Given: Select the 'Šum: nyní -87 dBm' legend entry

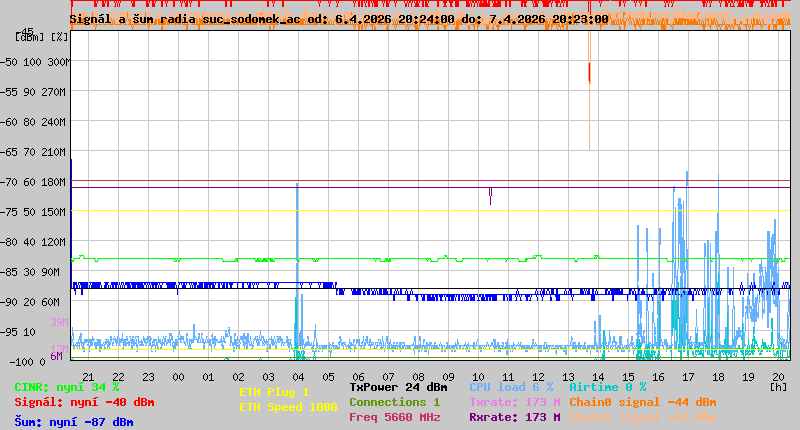Looking at the screenshot, I should coord(74,422).
